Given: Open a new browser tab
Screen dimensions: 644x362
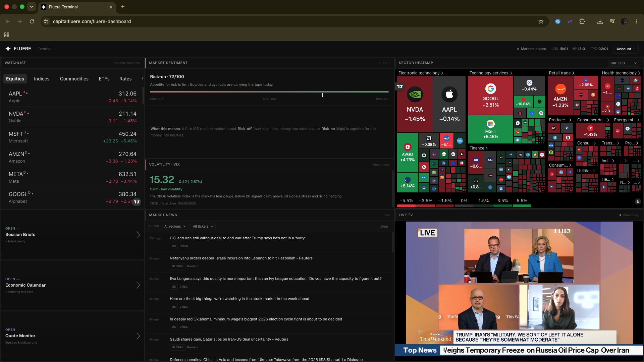Looking at the screenshot, I should click(x=123, y=7).
